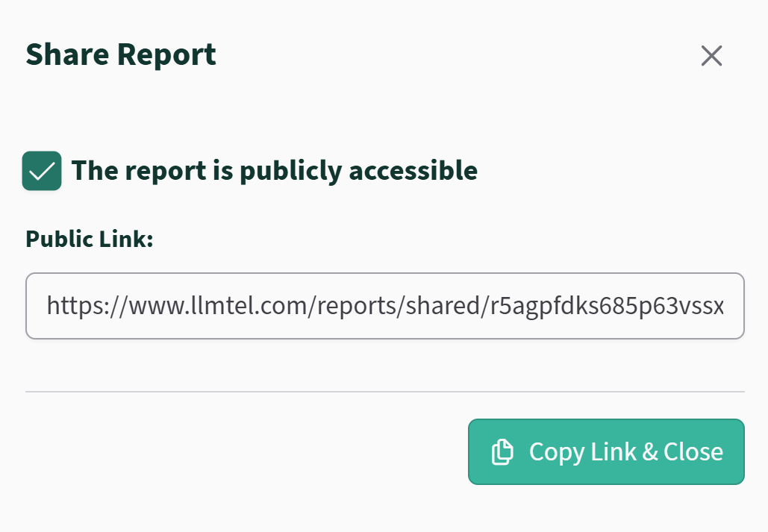Uncheck the publicly accessible checkbox
The image size is (768, 532).
pos(42,171)
